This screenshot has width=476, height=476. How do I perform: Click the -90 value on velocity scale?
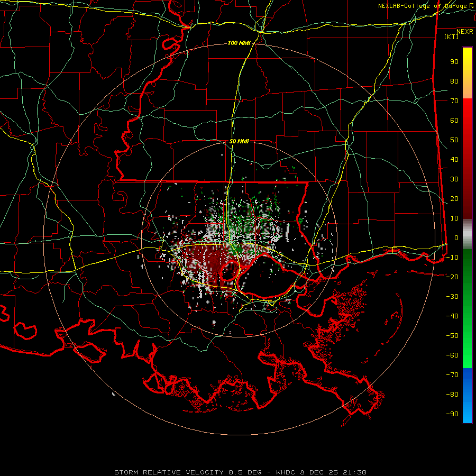click(x=452, y=414)
